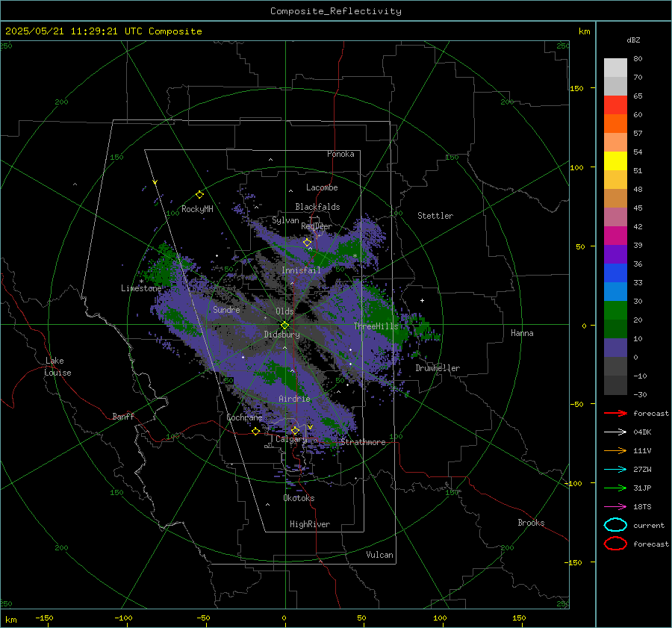Click the Olds city label
The width and height of the screenshot is (672, 628).
284,311
